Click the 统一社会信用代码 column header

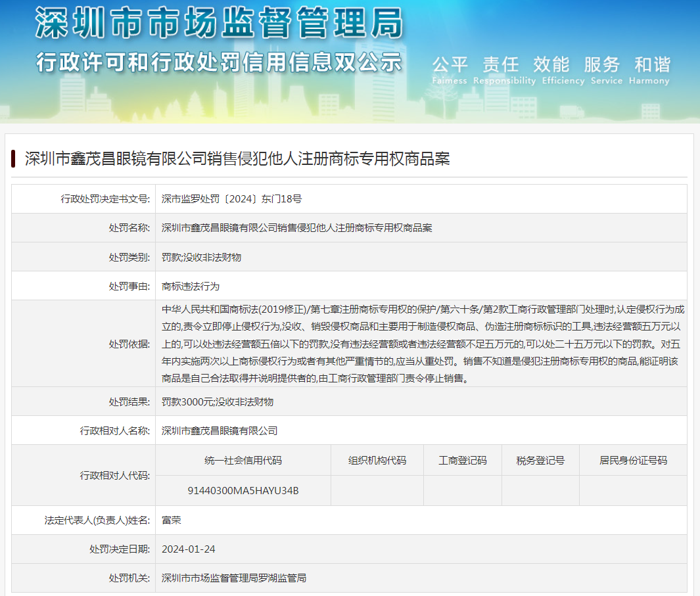coord(243,461)
